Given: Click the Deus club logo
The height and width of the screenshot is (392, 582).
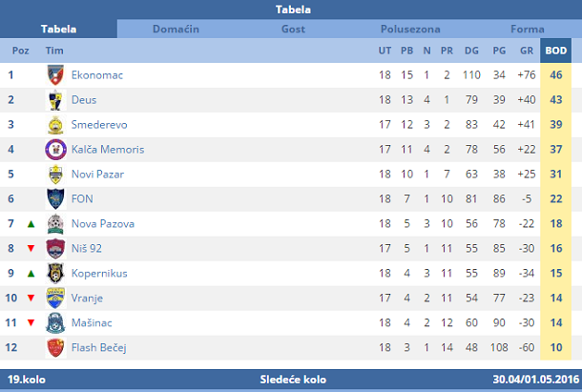Looking at the screenshot, I should tap(55, 100).
